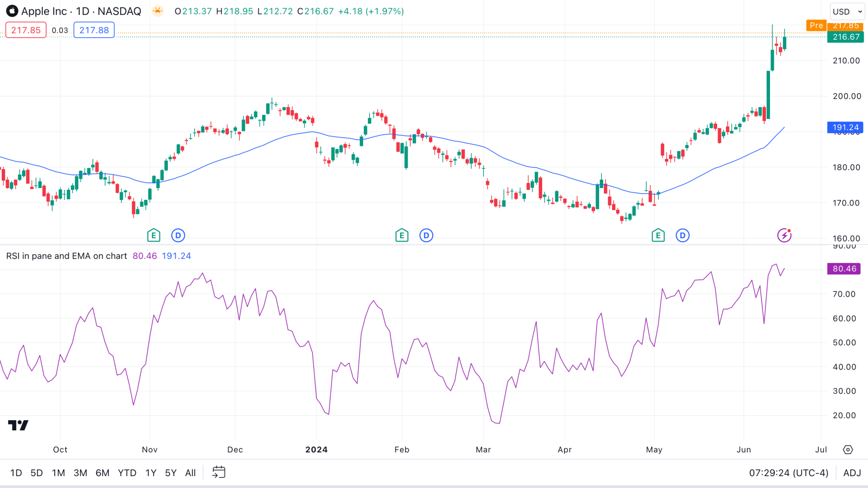Open chart settings gear on time axis
The width and height of the screenshot is (868, 488).
tap(848, 449)
